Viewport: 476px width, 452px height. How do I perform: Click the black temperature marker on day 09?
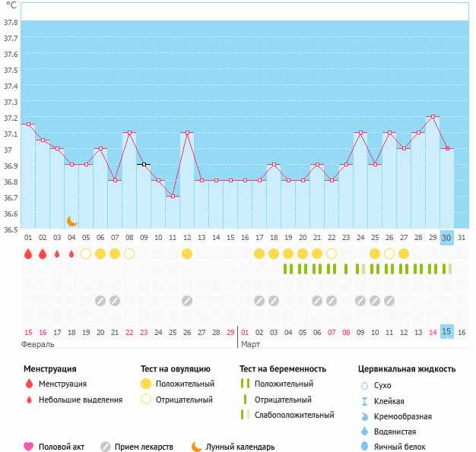point(144,164)
